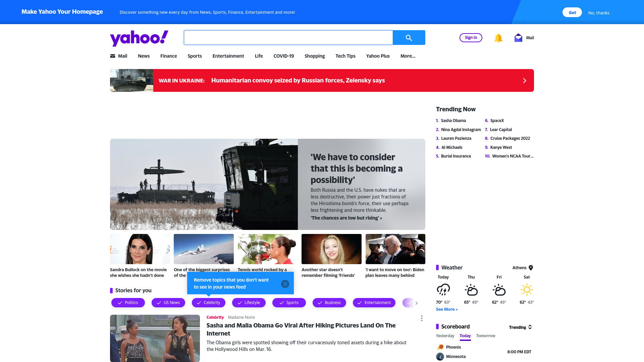Open Yahoo Plus in the navigation bar
644x362 pixels.
click(378, 56)
